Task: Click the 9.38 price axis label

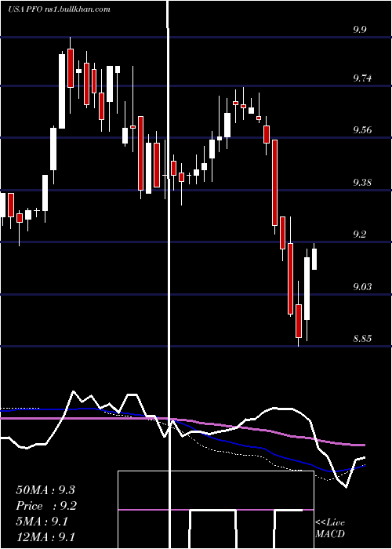Action: pyautogui.click(x=362, y=183)
